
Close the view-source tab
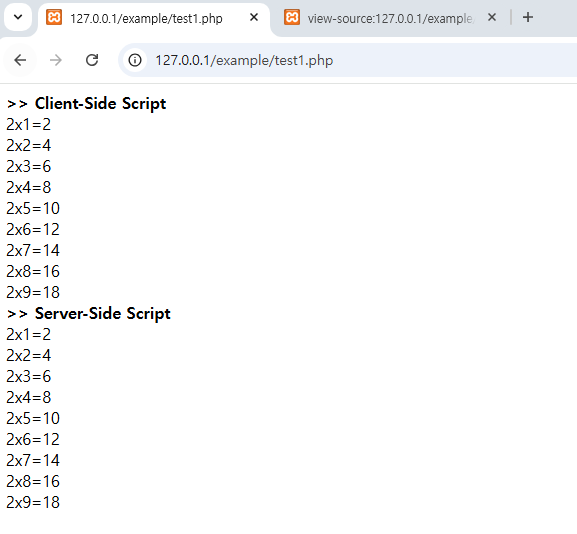(492, 17)
